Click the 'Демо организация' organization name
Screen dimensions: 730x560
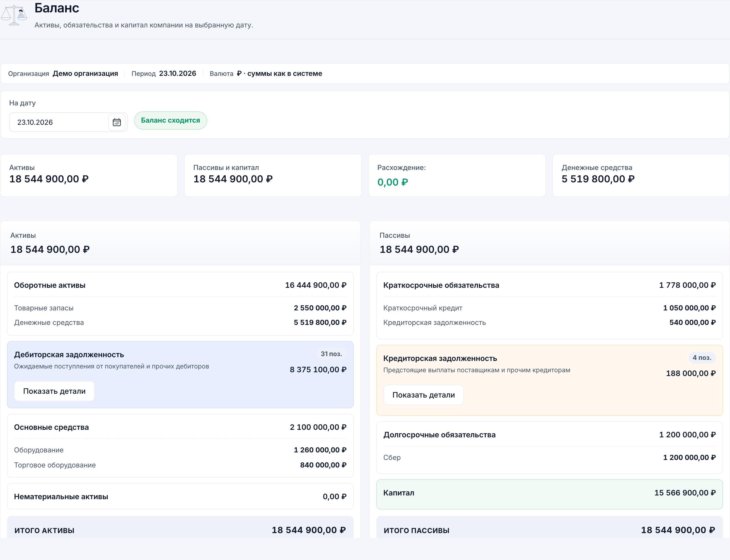point(85,74)
